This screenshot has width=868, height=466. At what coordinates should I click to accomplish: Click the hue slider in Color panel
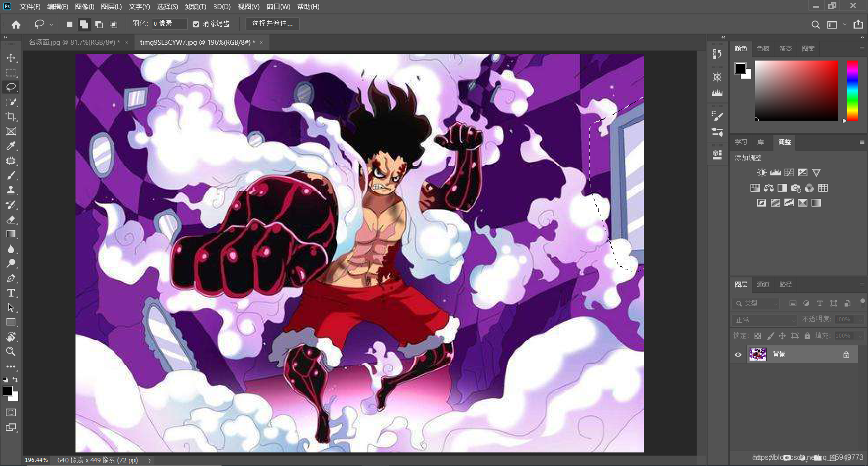tap(852, 90)
